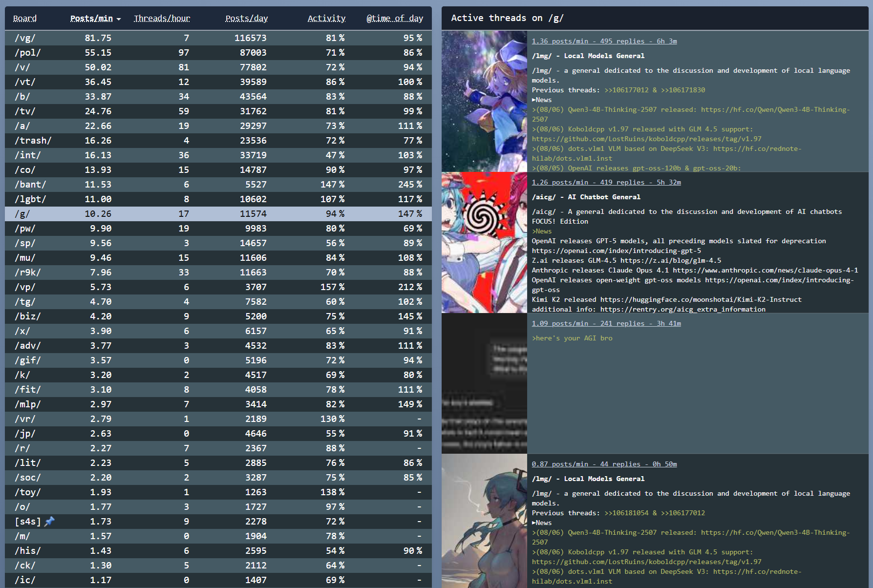Image resolution: width=873 pixels, height=588 pixels.
Task: Select the /pw/ board row
Action: coord(218,229)
